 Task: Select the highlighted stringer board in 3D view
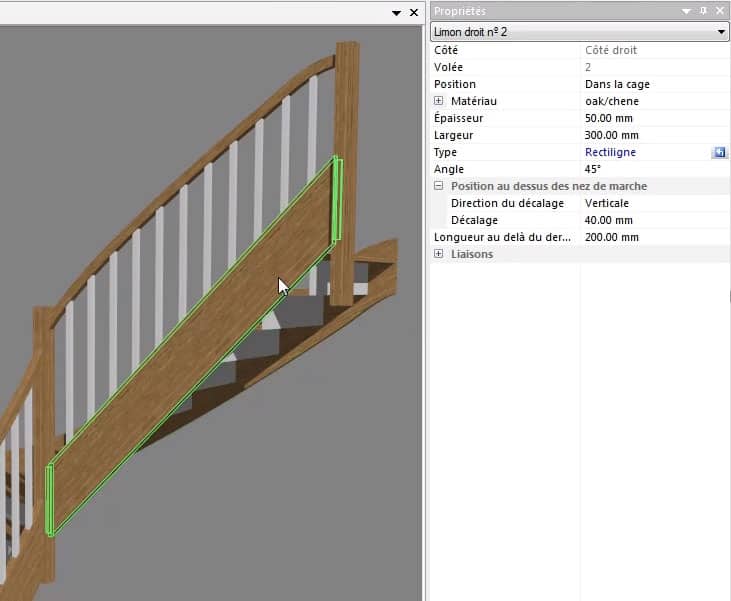tap(200, 340)
